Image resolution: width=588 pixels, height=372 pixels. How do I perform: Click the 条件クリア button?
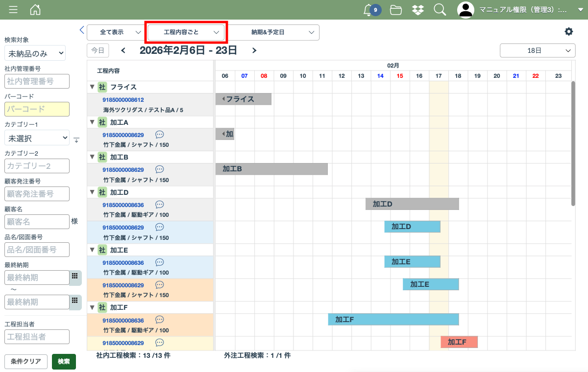pos(26,362)
